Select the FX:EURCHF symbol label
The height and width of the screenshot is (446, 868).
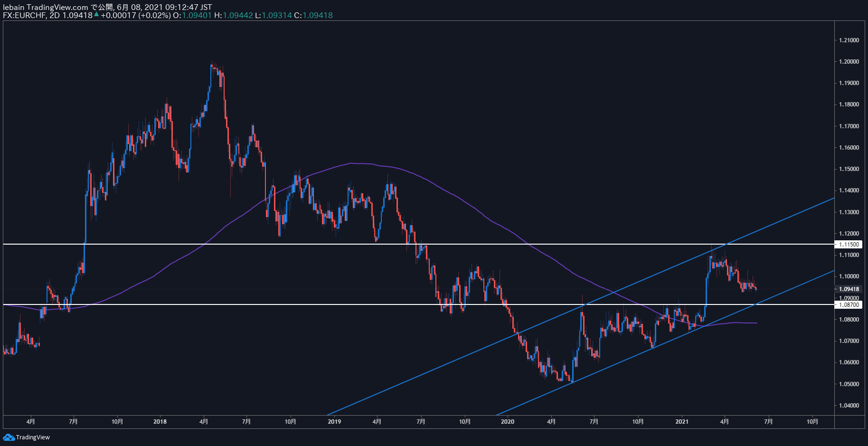click(25, 15)
